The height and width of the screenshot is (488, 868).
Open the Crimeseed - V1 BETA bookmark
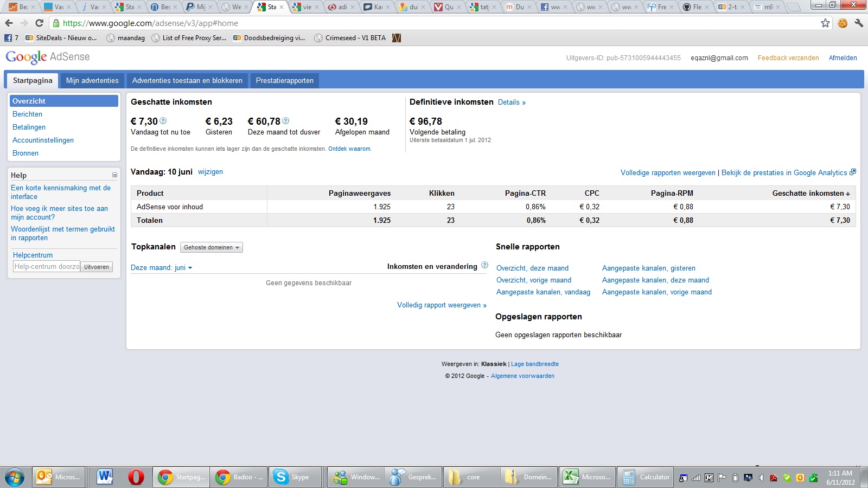[x=350, y=38]
